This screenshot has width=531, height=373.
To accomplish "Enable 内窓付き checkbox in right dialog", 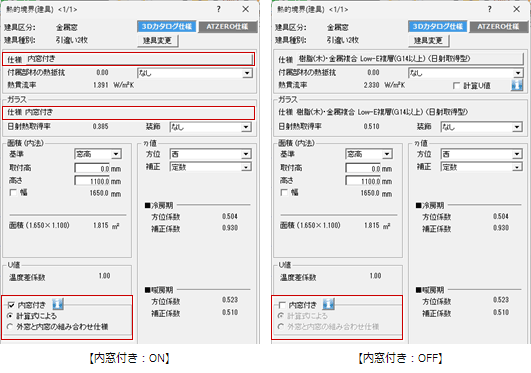I will tap(282, 305).
